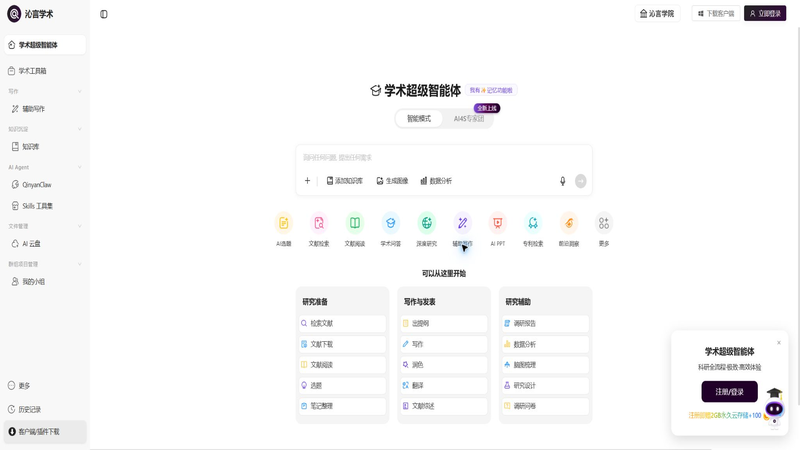Open AI 云盘 in the sidebar

(45, 244)
